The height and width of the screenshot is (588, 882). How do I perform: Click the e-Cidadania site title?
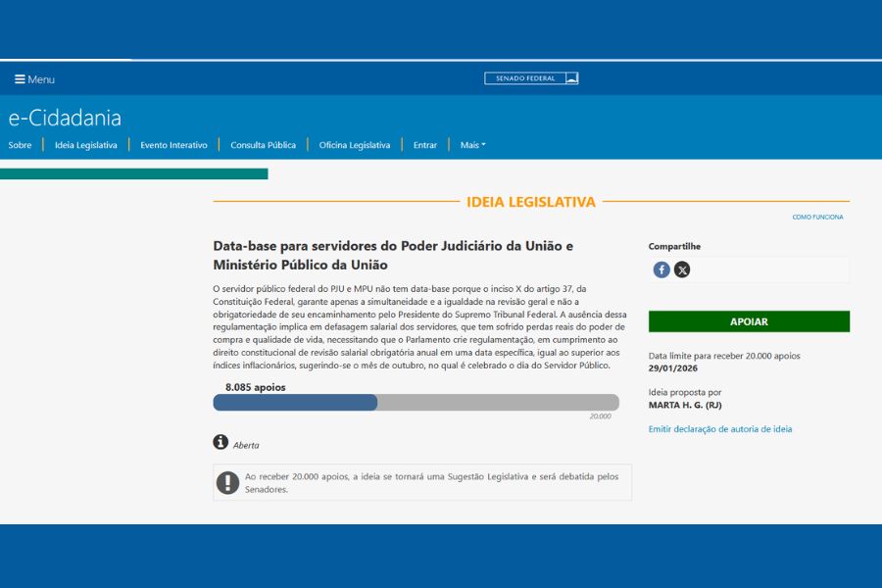click(x=65, y=118)
